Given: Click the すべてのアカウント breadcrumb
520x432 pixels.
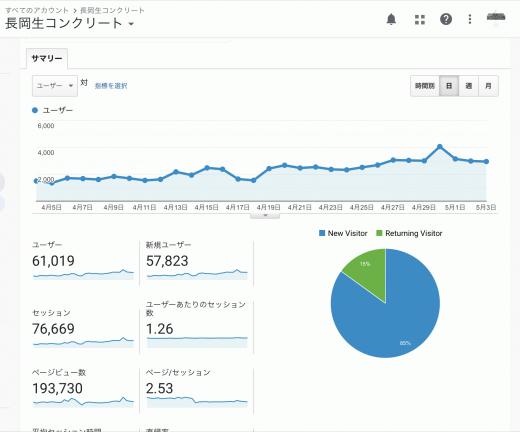Looking at the screenshot, I should click(x=37, y=10).
